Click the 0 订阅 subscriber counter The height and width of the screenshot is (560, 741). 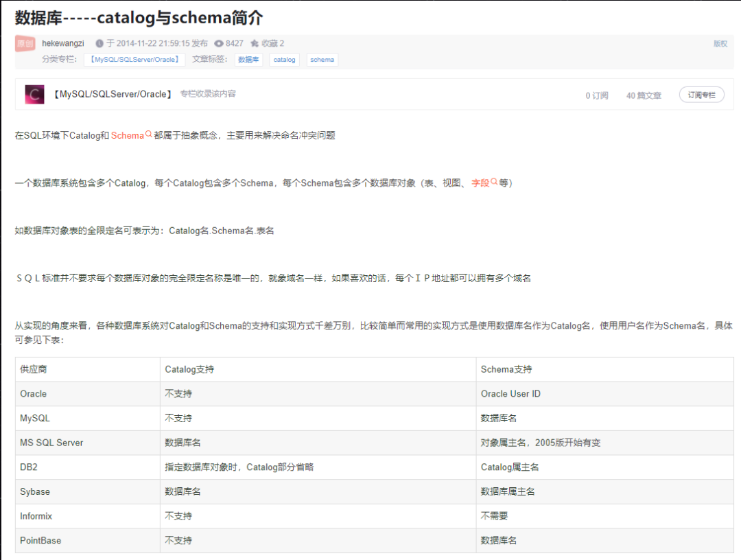(596, 93)
